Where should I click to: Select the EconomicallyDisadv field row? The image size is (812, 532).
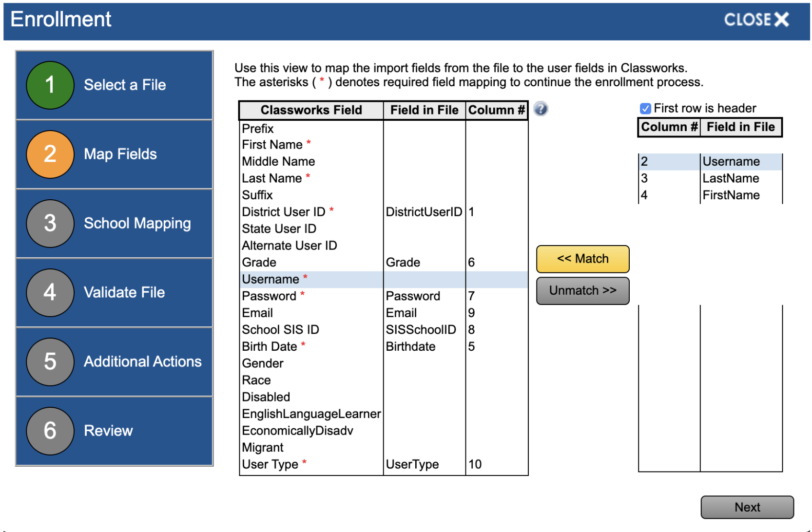click(x=384, y=431)
